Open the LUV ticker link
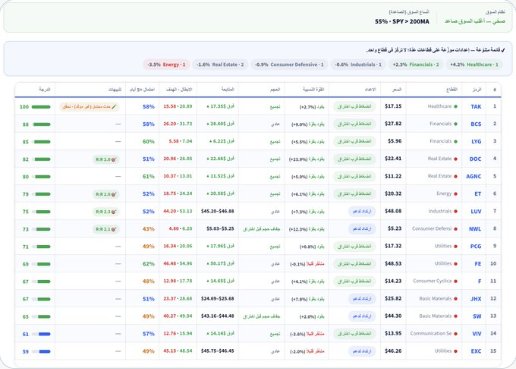Viewport: 516px width, 369px height. pyautogui.click(x=476, y=211)
